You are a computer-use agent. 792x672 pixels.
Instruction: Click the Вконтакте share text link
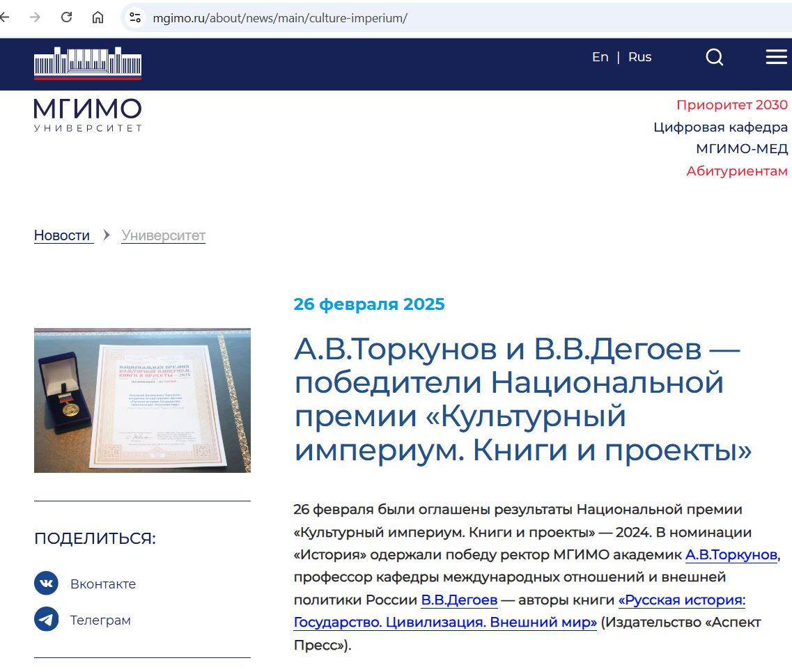(103, 584)
